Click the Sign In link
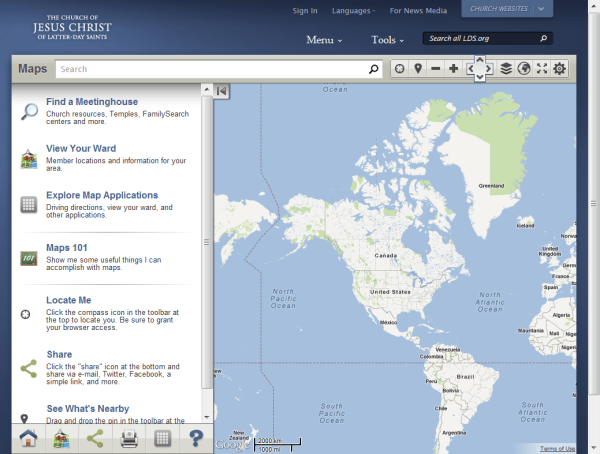Screen dimensions: 600x454 [x=305, y=11]
